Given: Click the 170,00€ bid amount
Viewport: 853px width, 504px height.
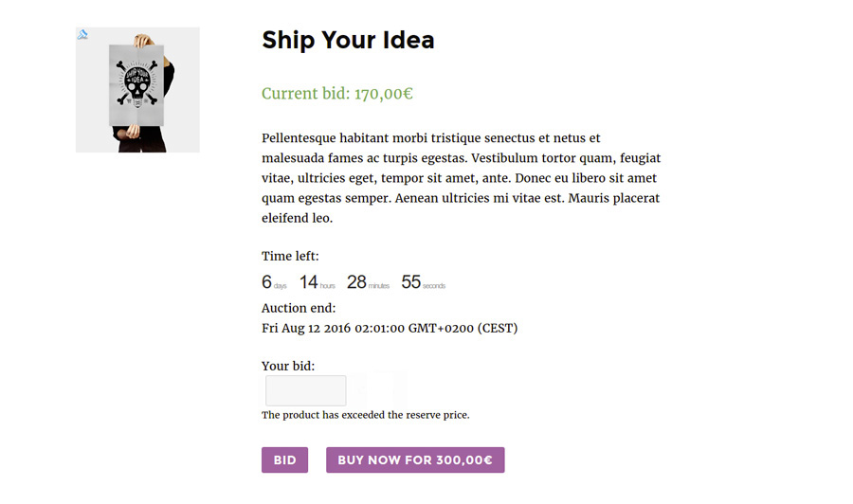Looking at the screenshot, I should (384, 94).
